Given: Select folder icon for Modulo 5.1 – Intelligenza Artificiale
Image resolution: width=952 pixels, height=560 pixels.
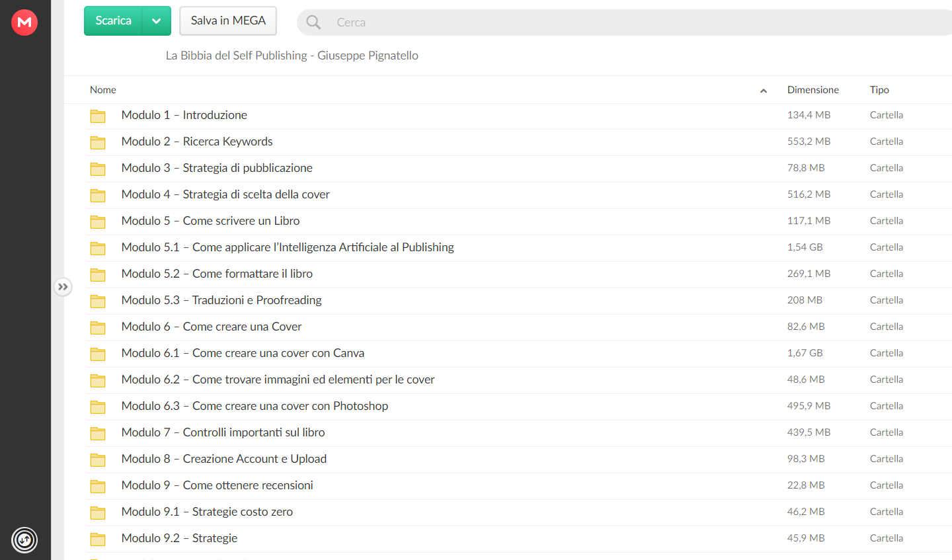Looking at the screenshot, I should pos(98,249).
